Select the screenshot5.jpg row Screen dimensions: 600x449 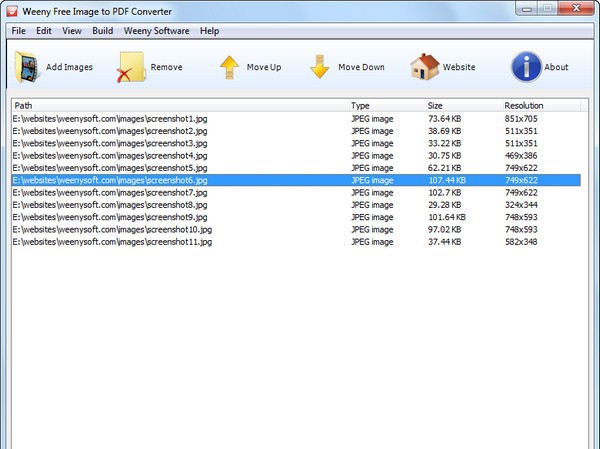tap(296, 168)
